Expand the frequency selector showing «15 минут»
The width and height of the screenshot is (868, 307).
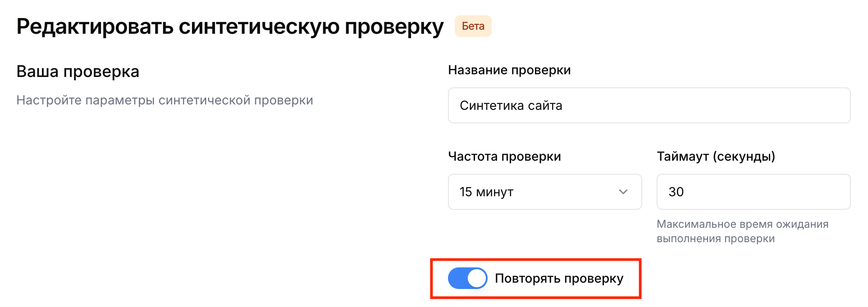[x=544, y=192]
